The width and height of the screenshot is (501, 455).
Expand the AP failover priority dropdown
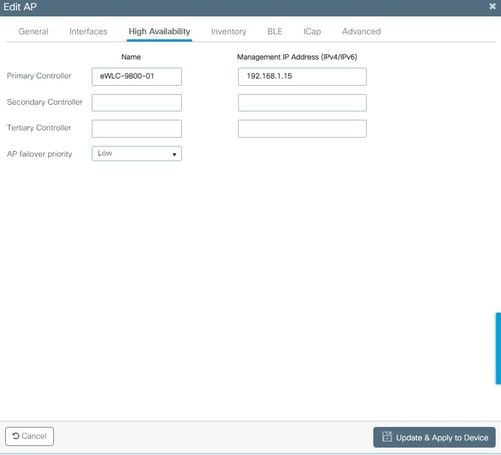click(137, 153)
